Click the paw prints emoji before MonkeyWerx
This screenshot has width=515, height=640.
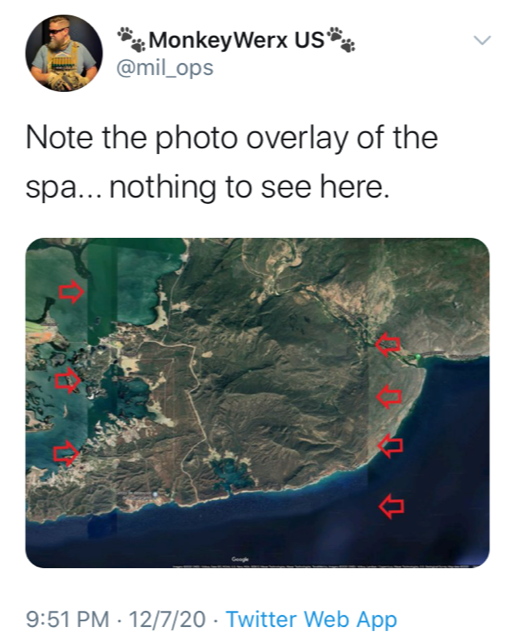point(132,40)
